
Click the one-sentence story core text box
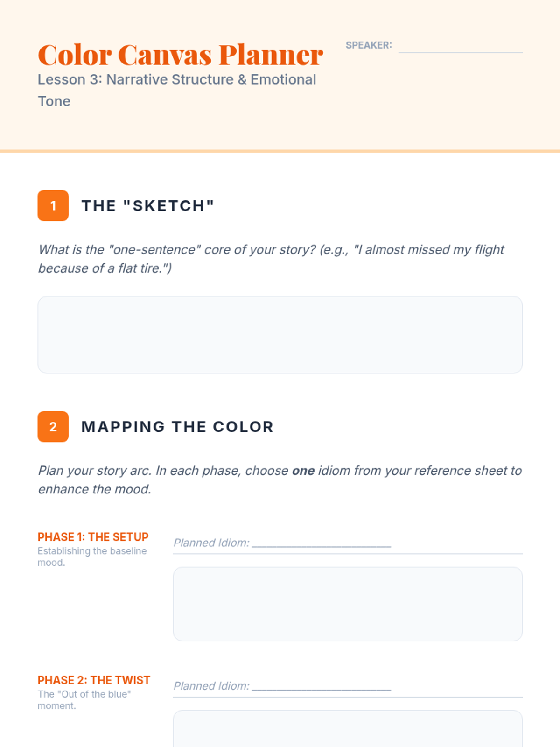pyautogui.click(x=280, y=334)
